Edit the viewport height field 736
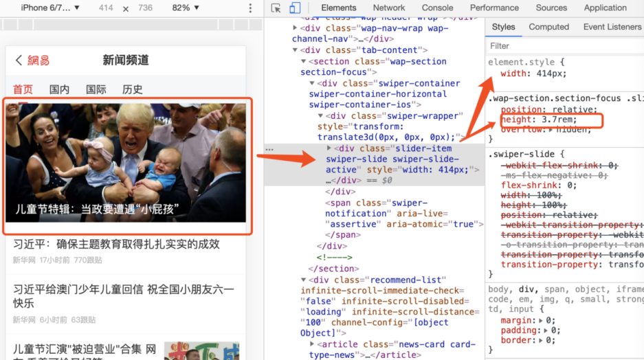Image resolution: width=644 pixels, height=360 pixels. pyautogui.click(x=145, y=8)
